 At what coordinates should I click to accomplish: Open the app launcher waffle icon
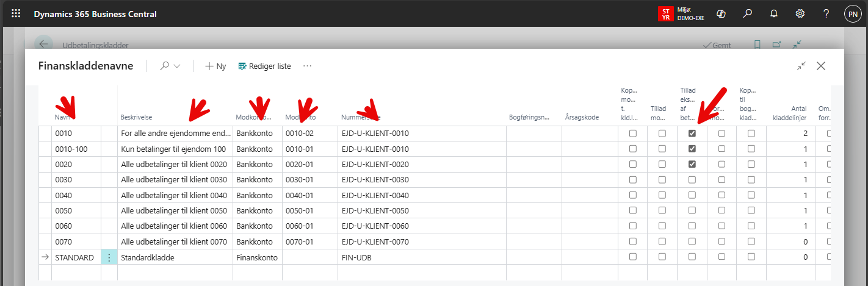[x=16, y=13]
